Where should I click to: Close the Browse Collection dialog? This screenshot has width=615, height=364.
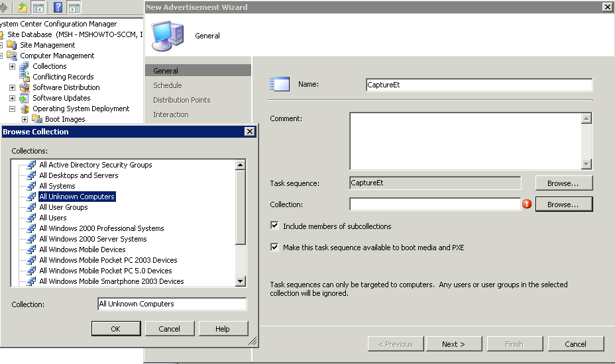coord(249,131)
